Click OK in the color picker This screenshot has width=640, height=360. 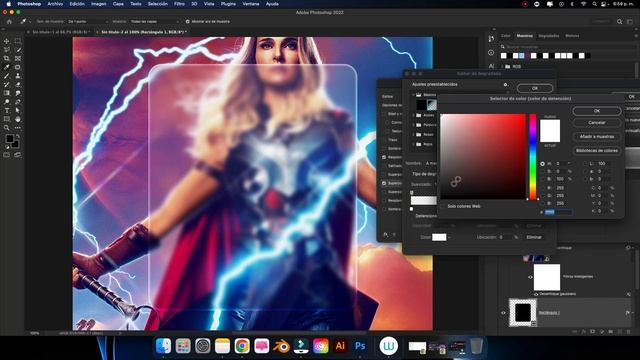tap(597, 111)
